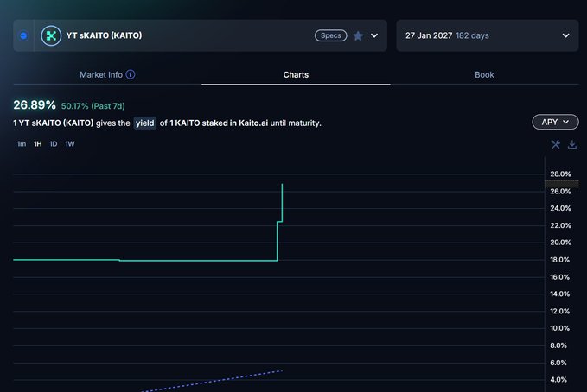Download chart data icon
The width and height of the screenshot is (587, 392).
572,144
